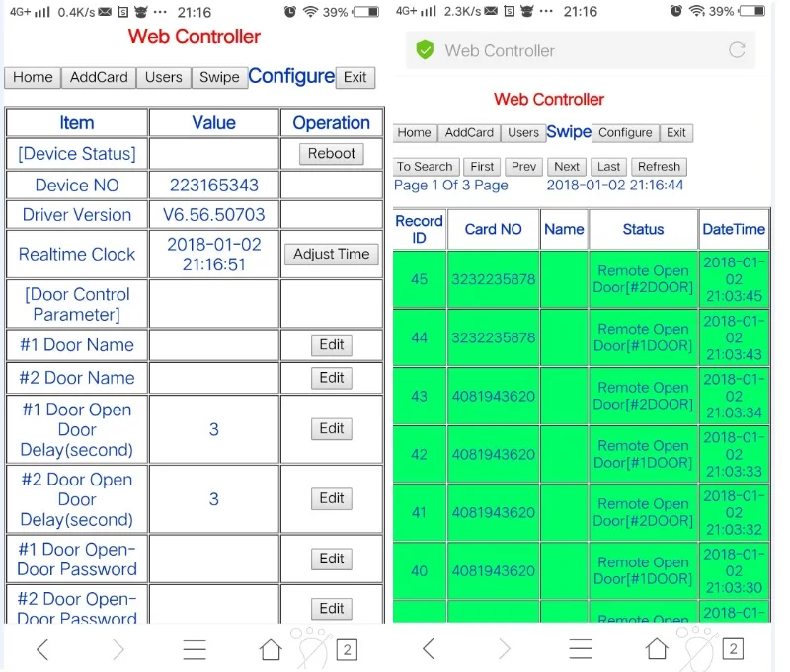Image resolution: width=790 pixels, height=672 pixels.
Task: Go to Next records page
Action: pos(567,167)
